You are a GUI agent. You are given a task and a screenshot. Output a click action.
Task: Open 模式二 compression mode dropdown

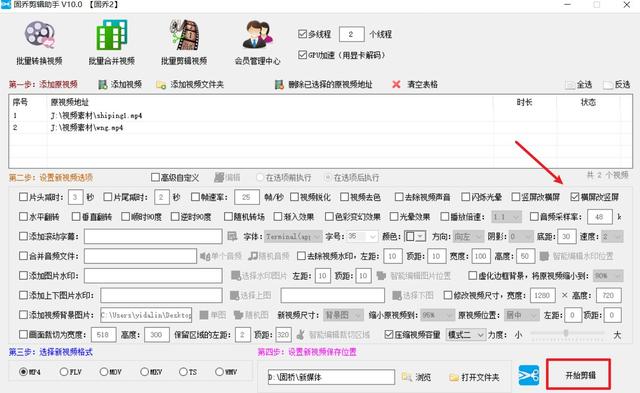pyautogui.click(x=466, y=335)
